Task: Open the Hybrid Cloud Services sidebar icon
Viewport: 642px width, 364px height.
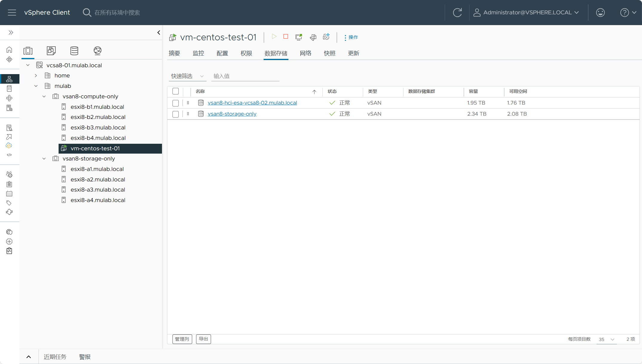Action: point(9,146)
